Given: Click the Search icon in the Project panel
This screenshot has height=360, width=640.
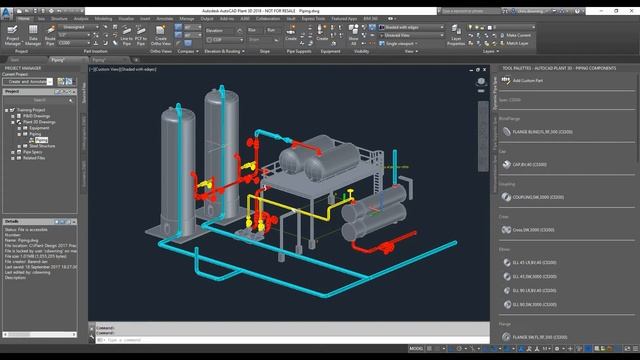Looking at the screenshot, I should point(71,100).
